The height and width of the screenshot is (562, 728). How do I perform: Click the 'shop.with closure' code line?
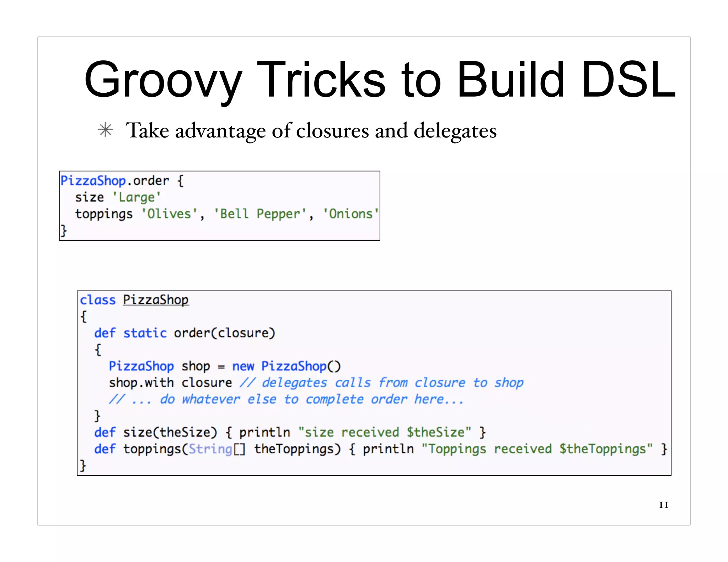pos(316,383)
